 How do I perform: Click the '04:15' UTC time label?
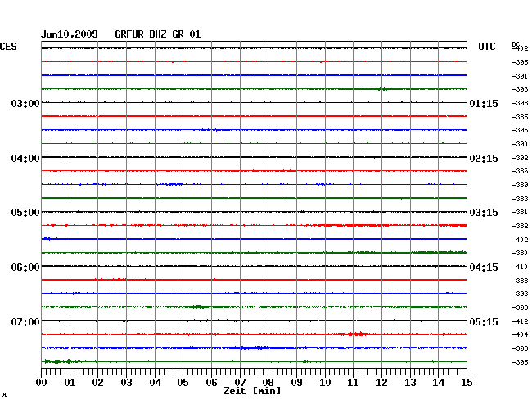(x=484, y=267)
